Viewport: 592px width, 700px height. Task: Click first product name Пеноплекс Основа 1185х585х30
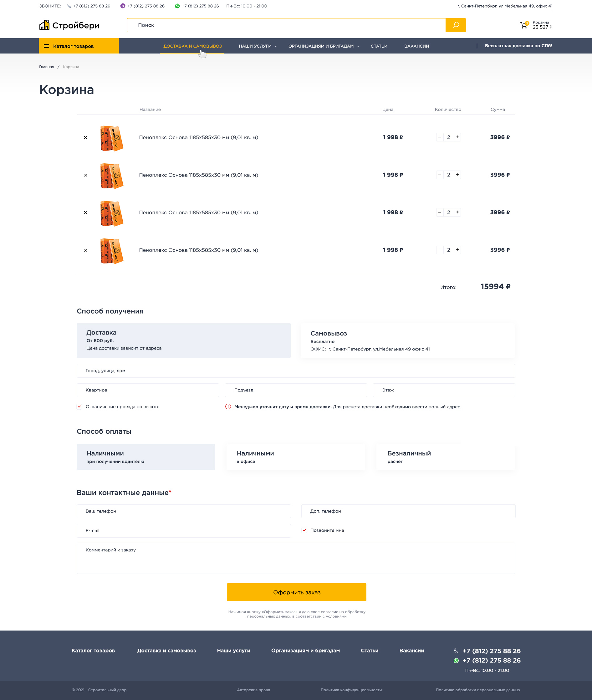tap(198, 138)
